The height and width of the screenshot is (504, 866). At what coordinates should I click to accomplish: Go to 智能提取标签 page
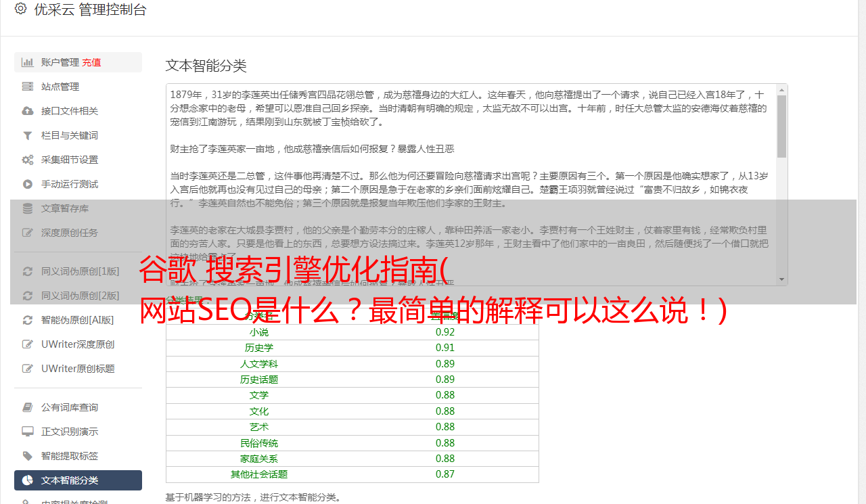pos(78,456)
